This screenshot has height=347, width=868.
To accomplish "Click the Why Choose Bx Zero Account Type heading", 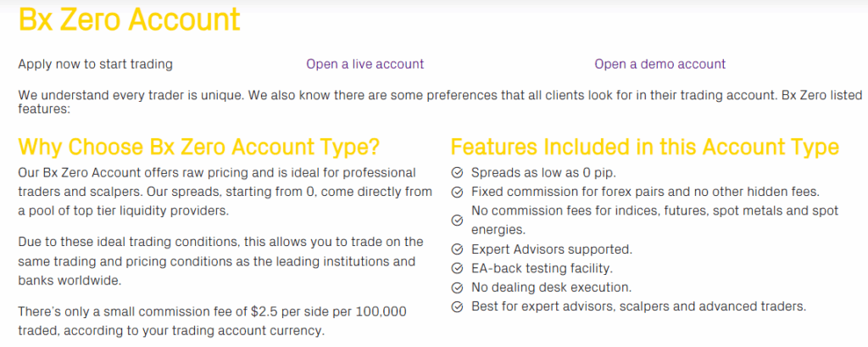I will point(199,147).
